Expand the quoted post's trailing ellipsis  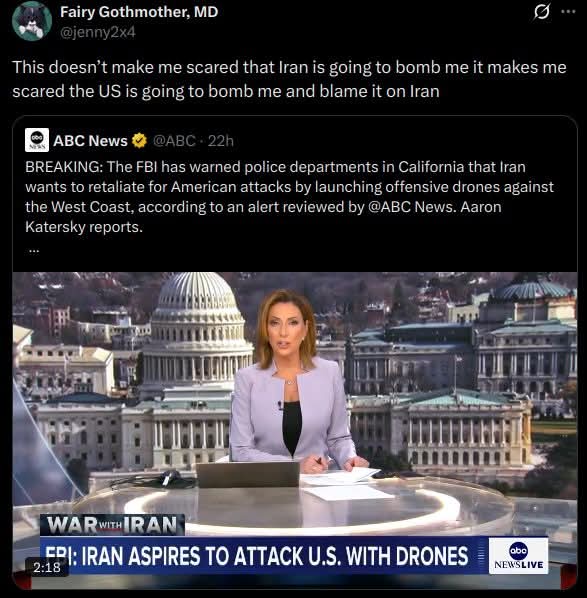[x=34, y=251]
